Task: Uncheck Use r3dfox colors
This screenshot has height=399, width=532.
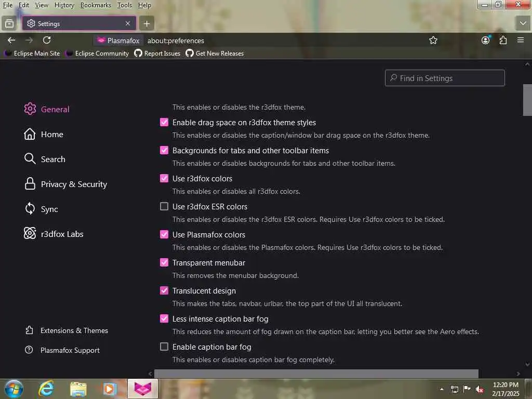Action: click(164, 179)
